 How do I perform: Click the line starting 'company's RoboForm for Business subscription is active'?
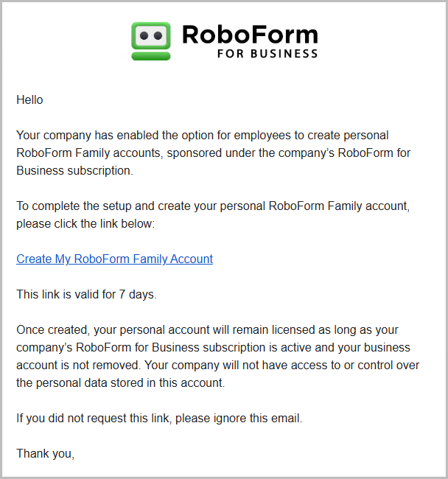click(213, 348)
